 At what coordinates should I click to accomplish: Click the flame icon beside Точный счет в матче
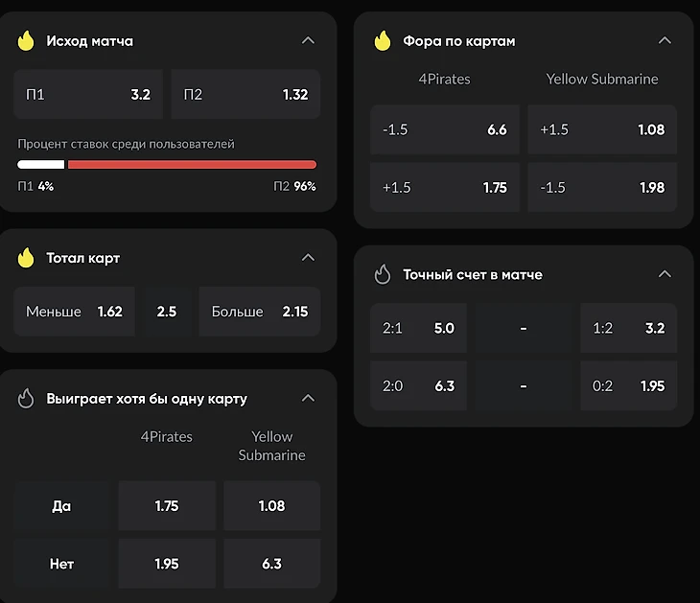383,274
